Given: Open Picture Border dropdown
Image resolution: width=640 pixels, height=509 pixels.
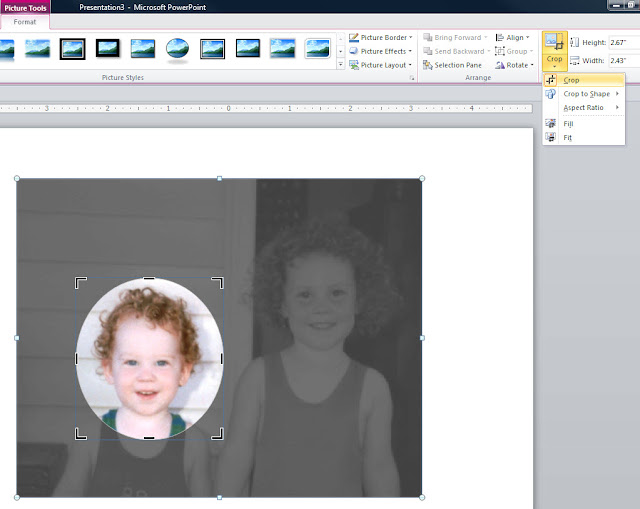Looking at the screenshot, I should click(x=380, y=38).
